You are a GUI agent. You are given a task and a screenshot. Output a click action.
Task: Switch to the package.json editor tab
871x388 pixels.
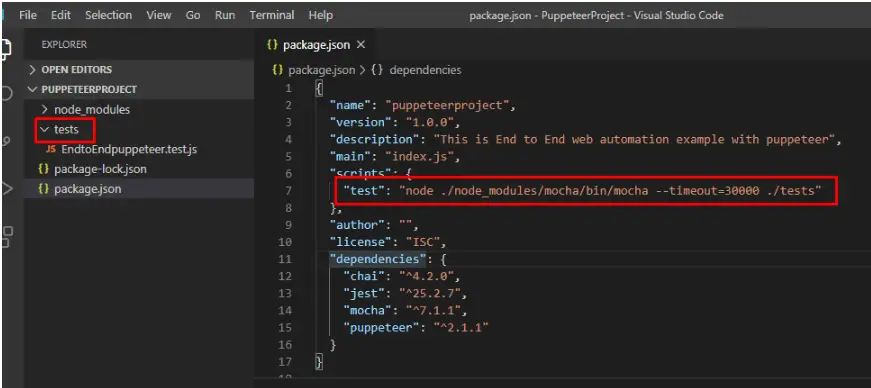click(315, 45)
